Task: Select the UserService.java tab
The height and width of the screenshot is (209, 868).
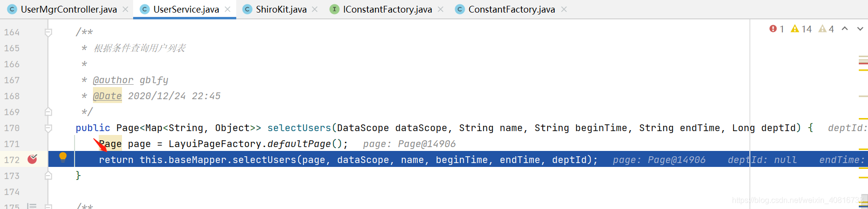Action: point(186,9)
